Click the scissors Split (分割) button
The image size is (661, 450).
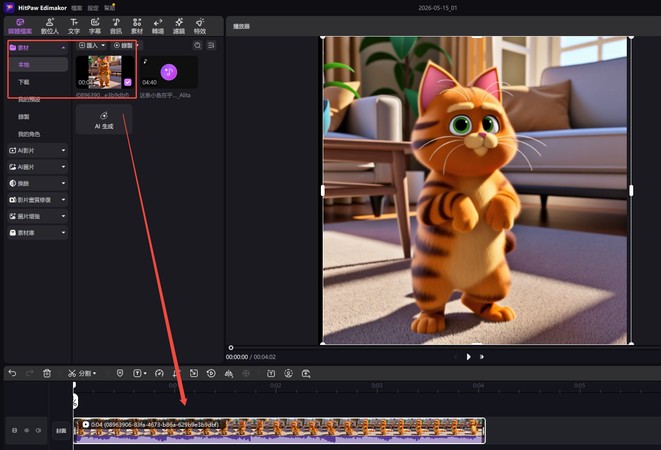(80, 374)
